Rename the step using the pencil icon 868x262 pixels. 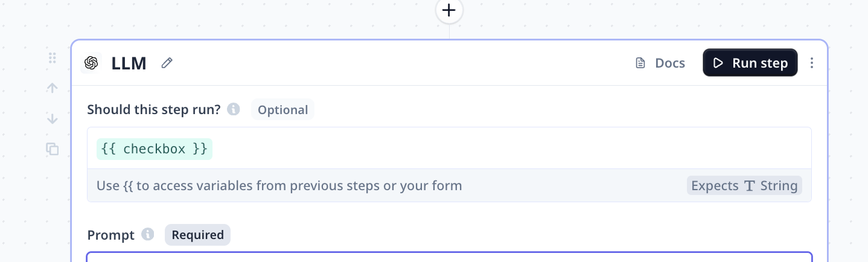tap(167, 63)
